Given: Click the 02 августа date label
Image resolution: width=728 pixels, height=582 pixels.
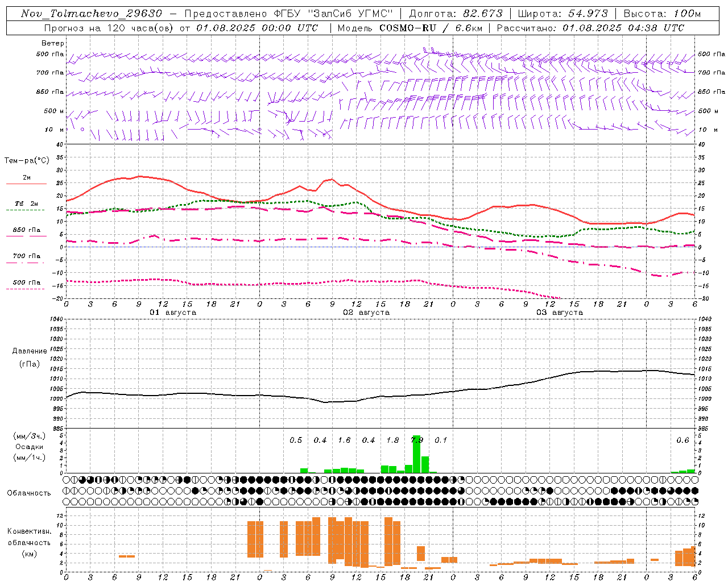Looking at the screenshot, I should click(366, 313).
